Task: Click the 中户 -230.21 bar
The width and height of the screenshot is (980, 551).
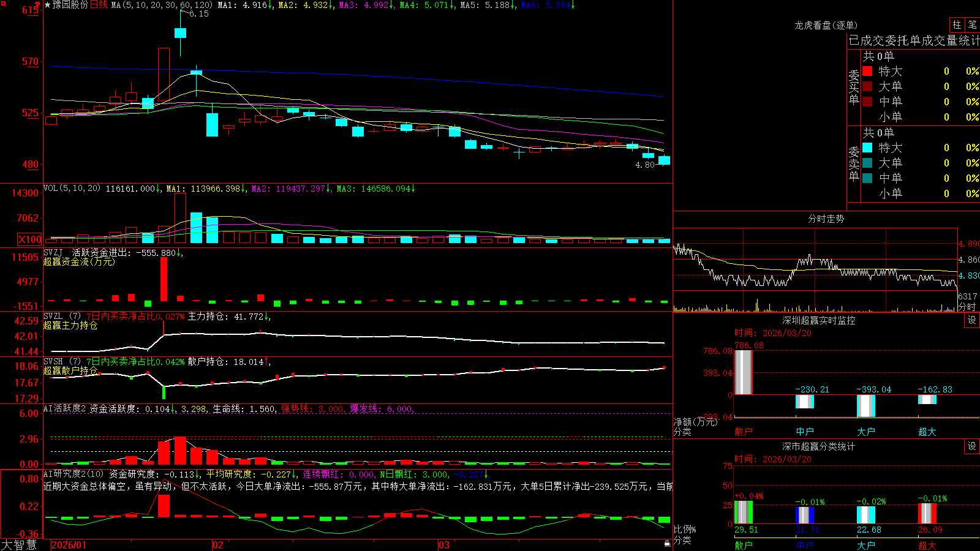Action: click(805, 402)
